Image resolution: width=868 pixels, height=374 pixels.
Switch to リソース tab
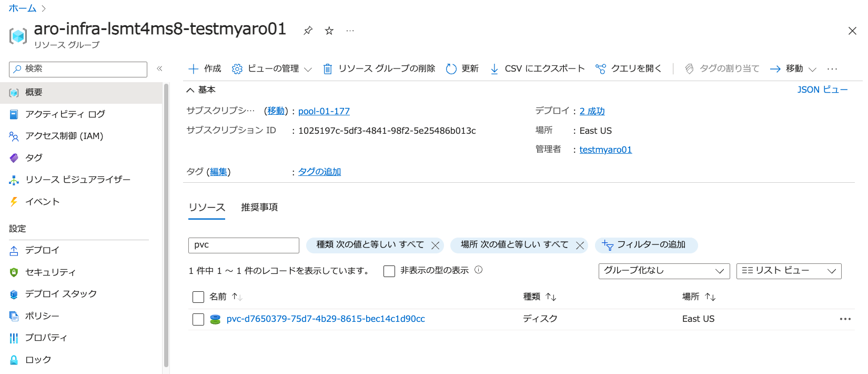tap(207, 208)
